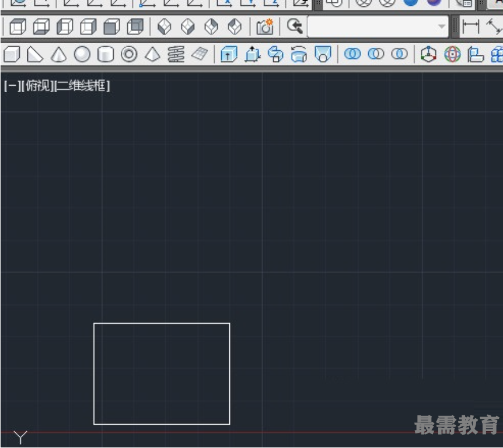Switch to the Front view cube icon
This screenshot has width=503, height=448.
tap(111, 27)
